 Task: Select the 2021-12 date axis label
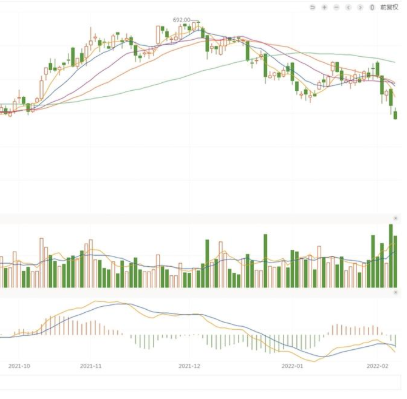click(189, 366)
